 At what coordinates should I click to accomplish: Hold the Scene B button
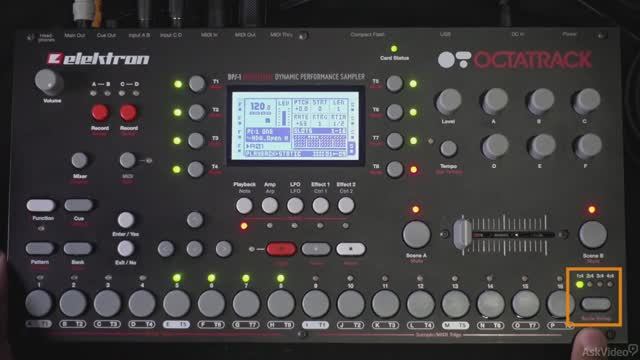(593, 235)
